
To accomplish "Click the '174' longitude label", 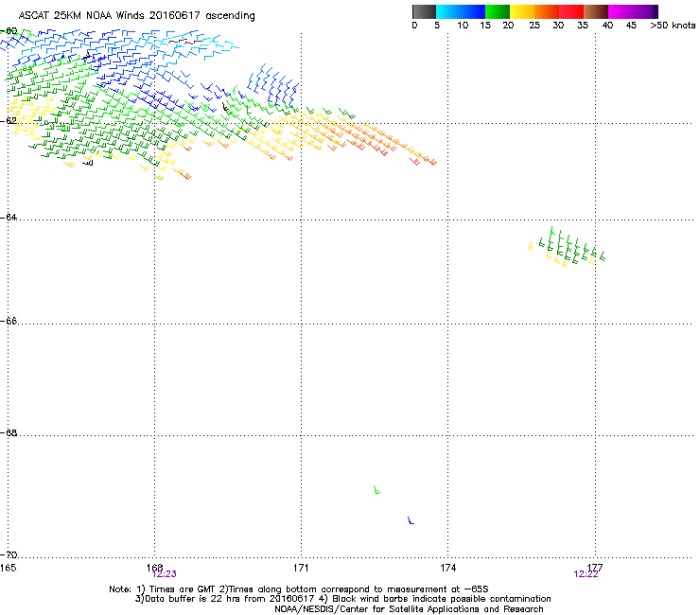I will point(447,568).
